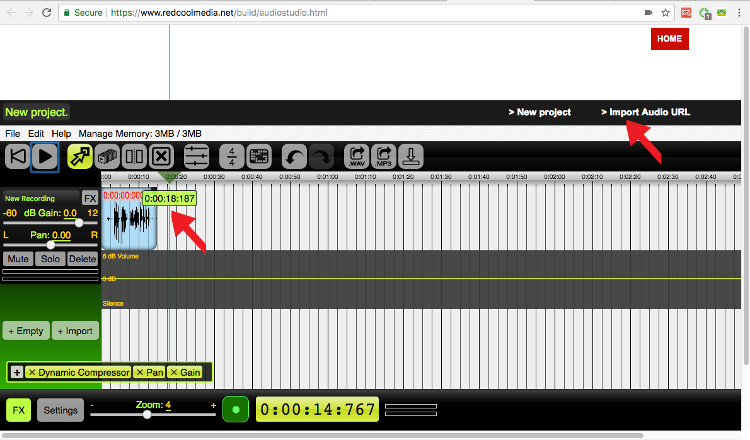Open the 4/4 time signature setting
The image size is (750, 440).
click(231, 157)
